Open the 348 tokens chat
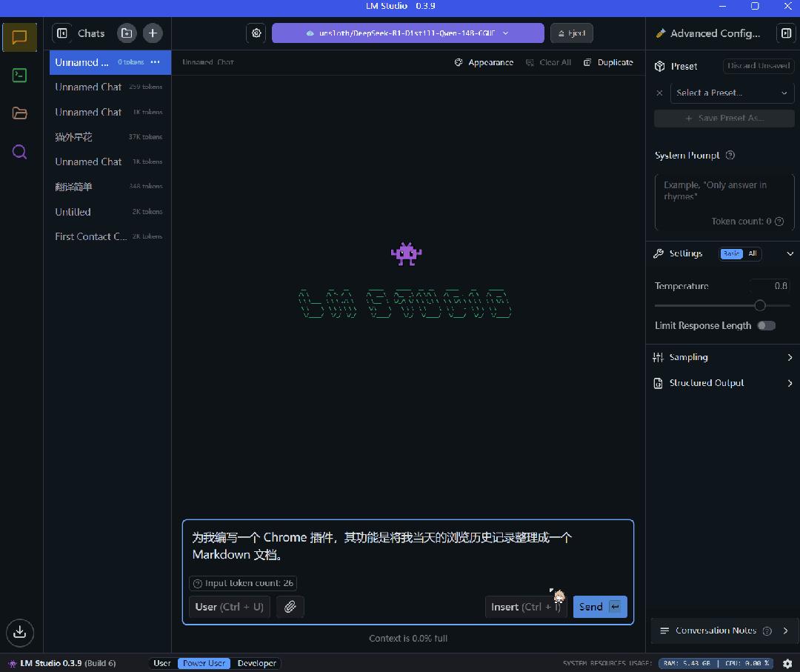800x672 pixels. tap(109, 187)
